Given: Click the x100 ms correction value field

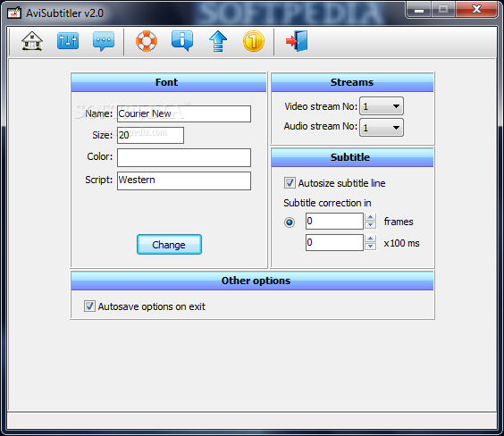Looking at the screenshot, I should coord(334,242).
